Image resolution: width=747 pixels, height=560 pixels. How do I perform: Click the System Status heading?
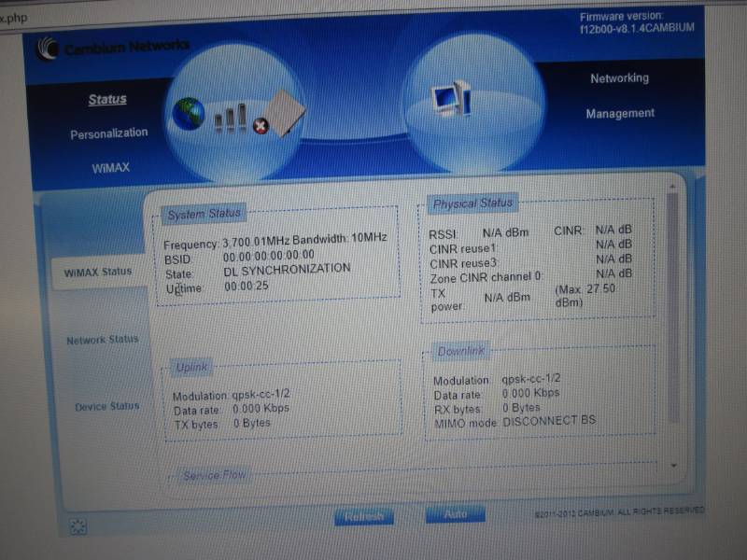click(204, 214)
